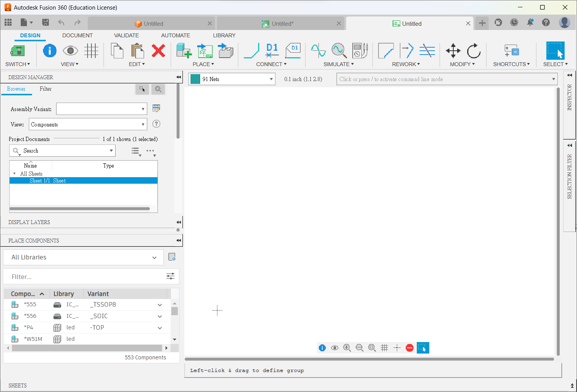Click the red Delete X icon
This screenshot has width=577, height=392.
click(x=158, y=51)
